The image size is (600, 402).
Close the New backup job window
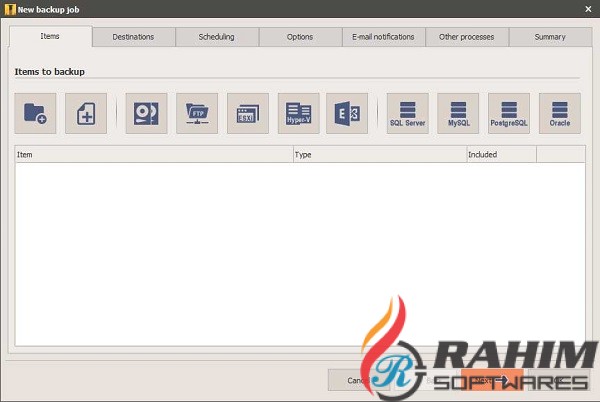588,9
